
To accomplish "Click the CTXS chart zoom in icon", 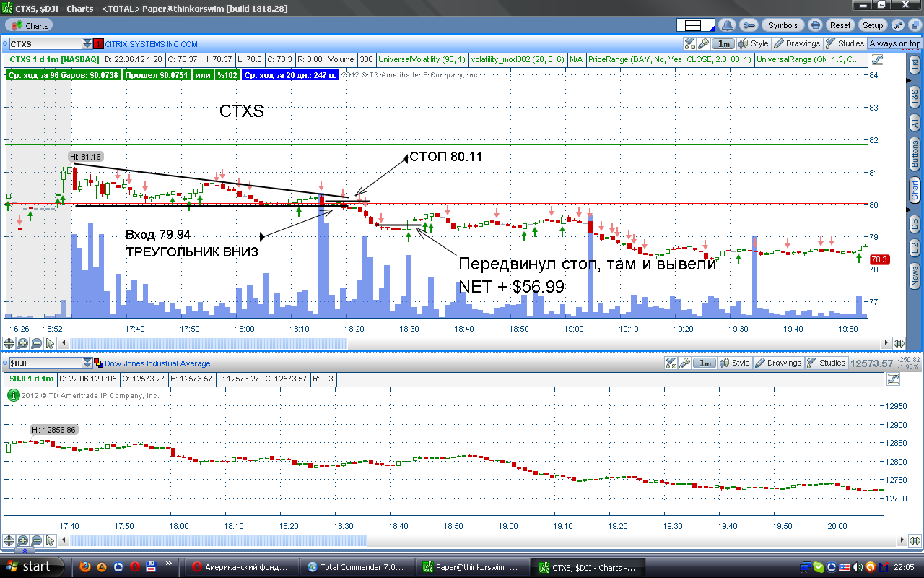I will pyautogui.click(x=23, y=343).
